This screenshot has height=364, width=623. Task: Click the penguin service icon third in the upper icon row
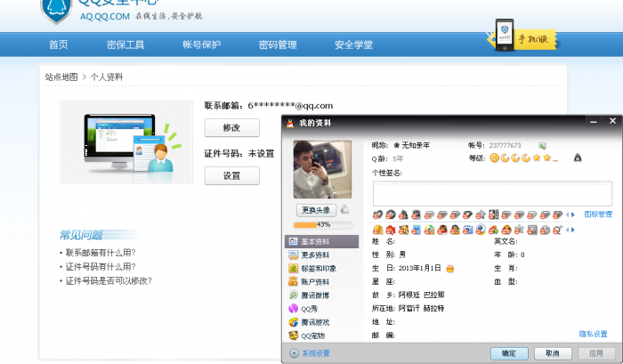point(403,215)
